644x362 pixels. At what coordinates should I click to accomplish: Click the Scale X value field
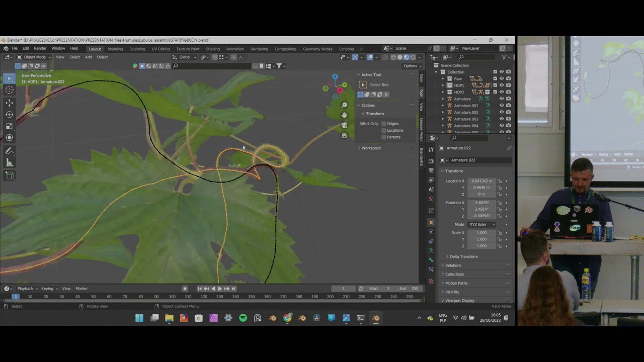pyautogui.click(x=481, y=233)
